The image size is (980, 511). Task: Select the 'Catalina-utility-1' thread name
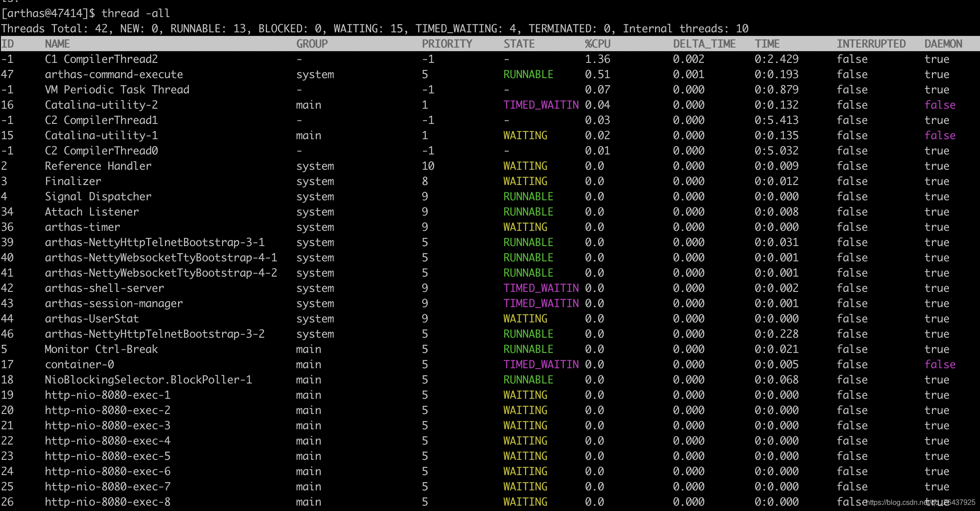(101, 136)
